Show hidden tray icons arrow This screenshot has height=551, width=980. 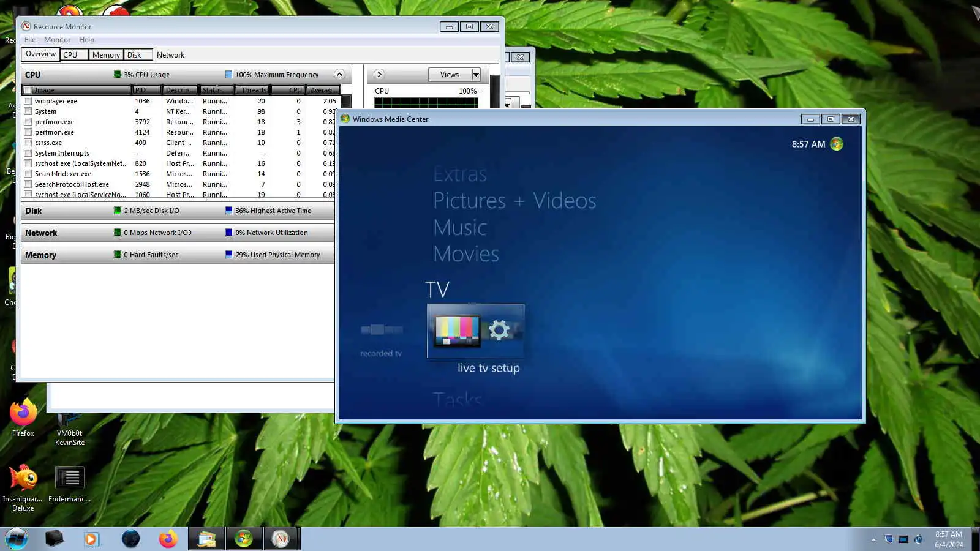(873, 539)
